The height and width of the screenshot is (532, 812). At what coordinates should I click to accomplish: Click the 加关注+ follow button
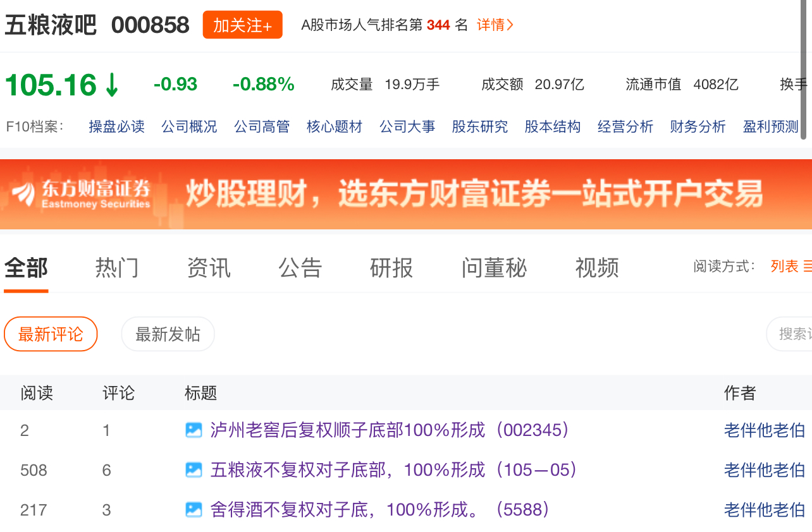tap(242, 25)
